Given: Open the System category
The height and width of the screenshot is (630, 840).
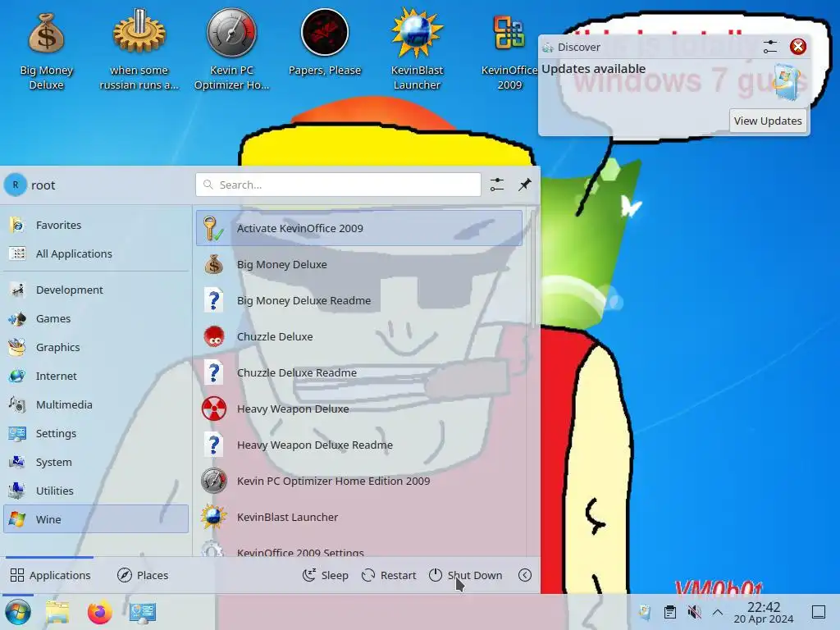Looking at the screenshot, I should 96,463.
